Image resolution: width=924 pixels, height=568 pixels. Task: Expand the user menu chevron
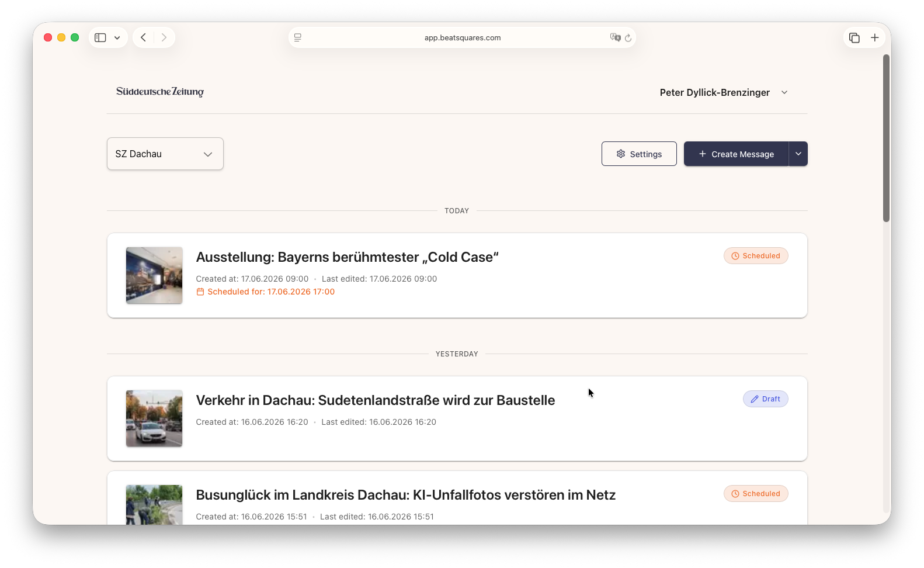(784, 92)
